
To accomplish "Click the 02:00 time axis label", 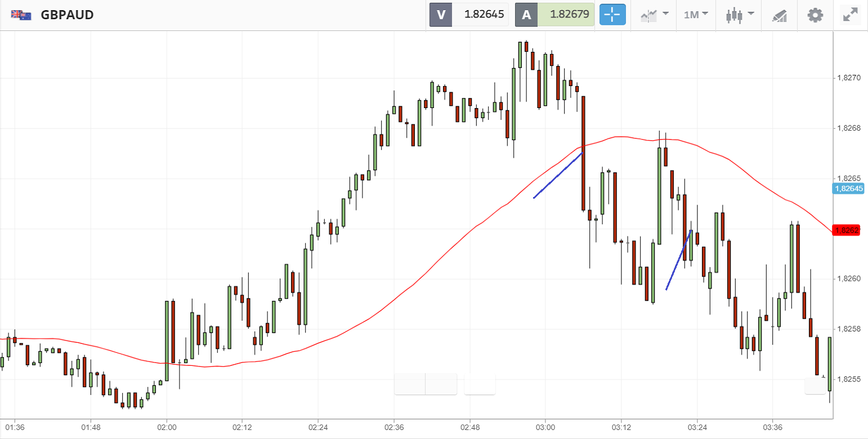I will click(x=167, y=427).
